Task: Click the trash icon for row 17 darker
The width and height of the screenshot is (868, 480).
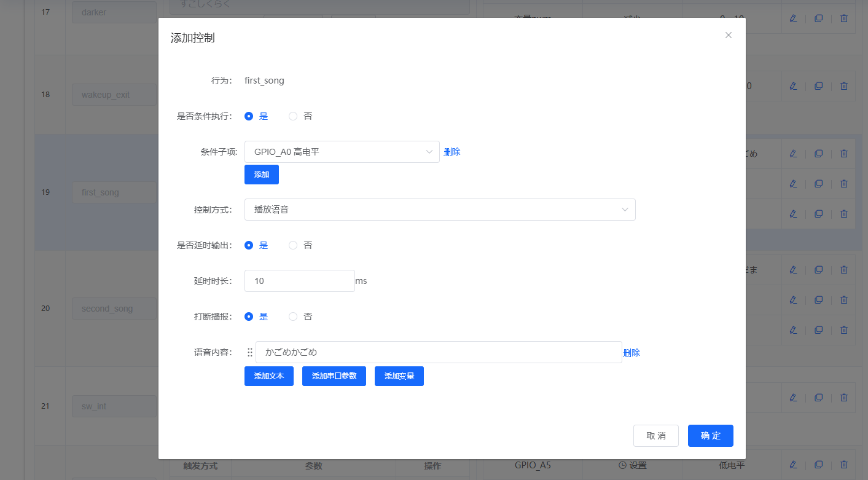Action: pos(843,18)
